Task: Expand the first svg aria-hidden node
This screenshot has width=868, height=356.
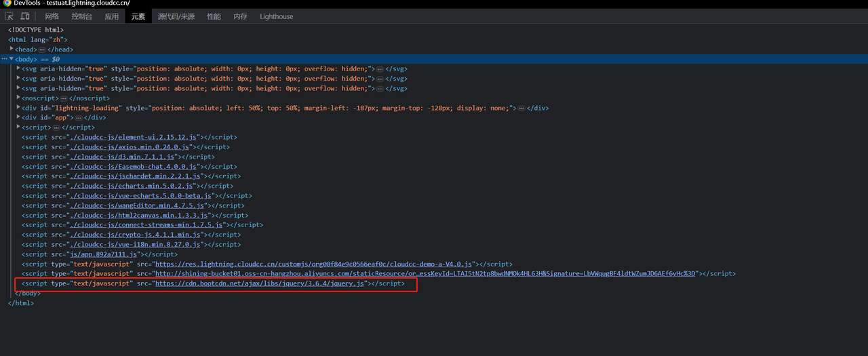Action: (x=18, y=68)
